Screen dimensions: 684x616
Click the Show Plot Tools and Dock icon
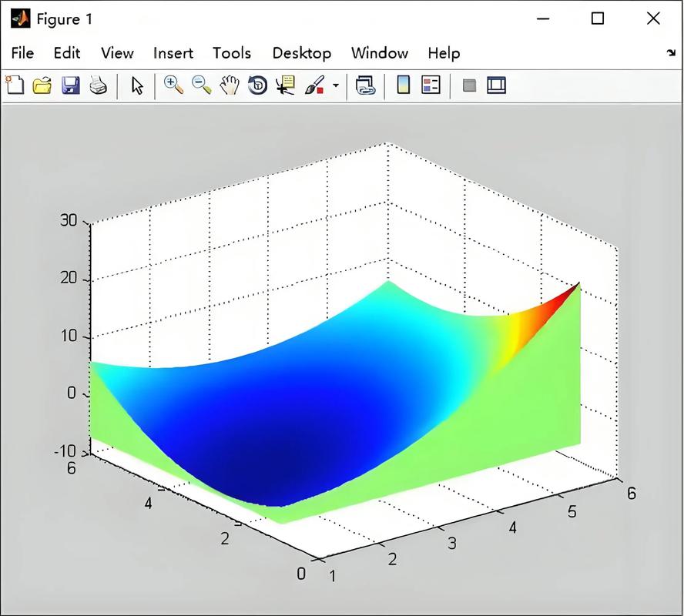click(x=496, y=85)
